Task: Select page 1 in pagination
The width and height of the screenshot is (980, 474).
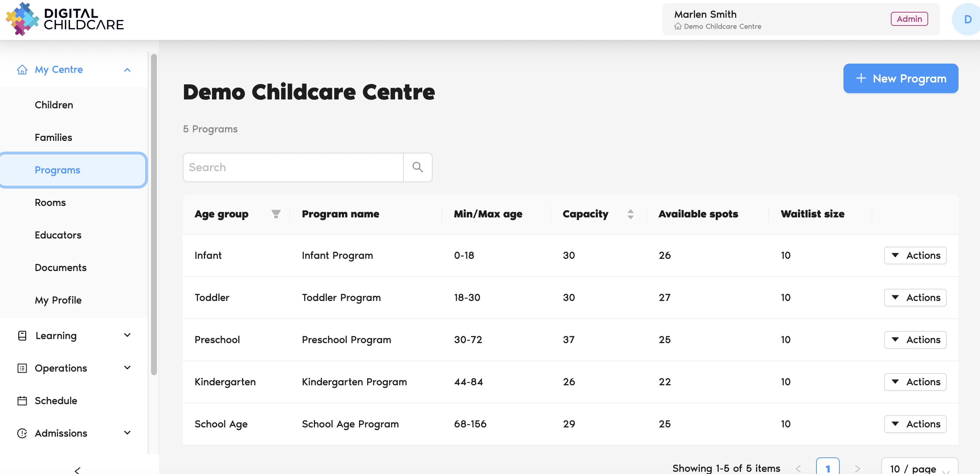Action: [x=827, y=468]
